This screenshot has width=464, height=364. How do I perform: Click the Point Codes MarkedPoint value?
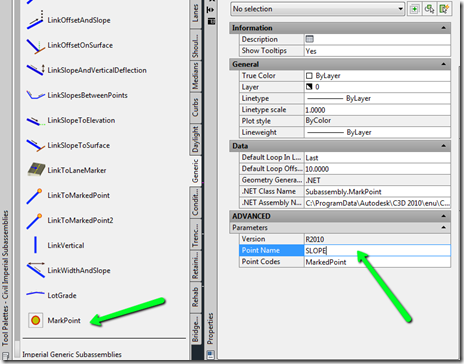pyautogui.click(x=377, y=262)
